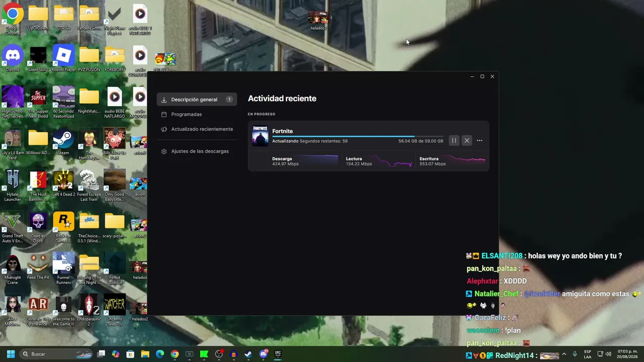Open Fortnite download more options menu
Image resolution: width=644 pixels, height=362 pixels.
[479, 141]
